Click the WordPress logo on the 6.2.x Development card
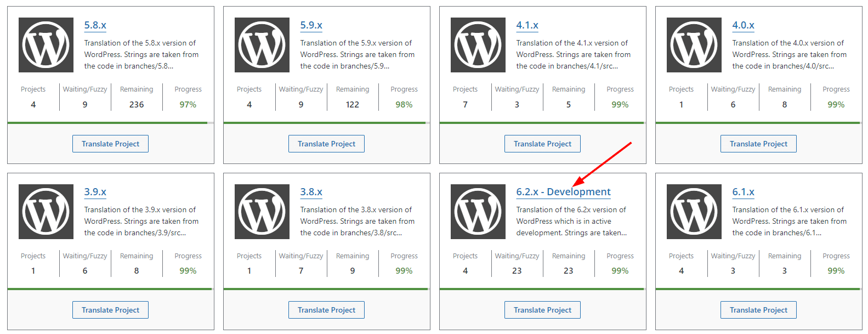 point(478,212)
